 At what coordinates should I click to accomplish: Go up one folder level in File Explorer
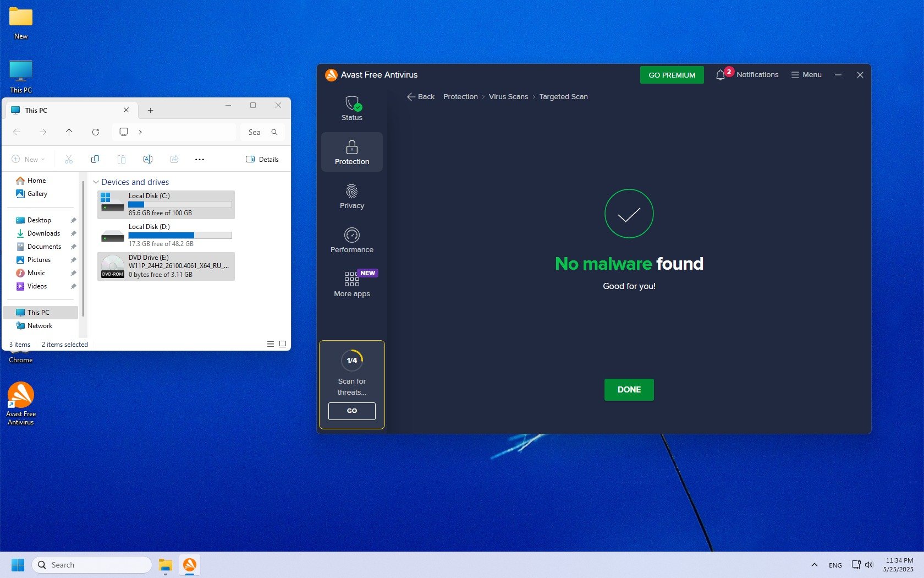[x=69, y=132]
